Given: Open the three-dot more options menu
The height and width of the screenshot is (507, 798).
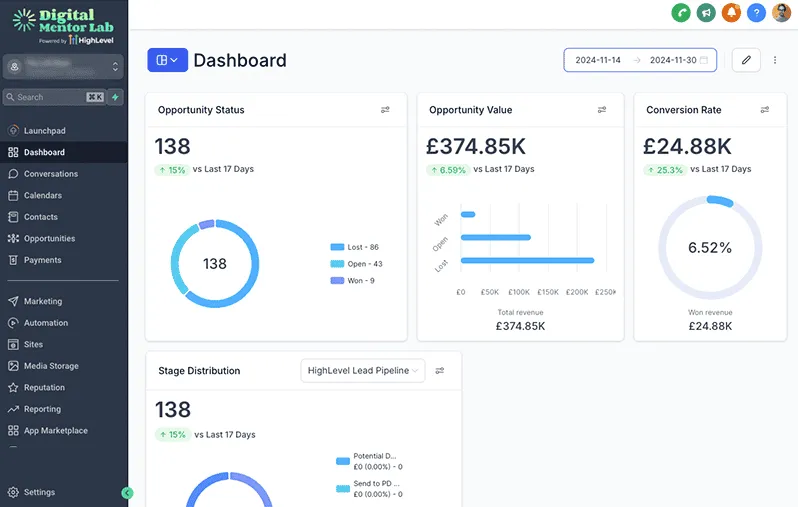Looking at the screenshot, I should pos(775,60).
